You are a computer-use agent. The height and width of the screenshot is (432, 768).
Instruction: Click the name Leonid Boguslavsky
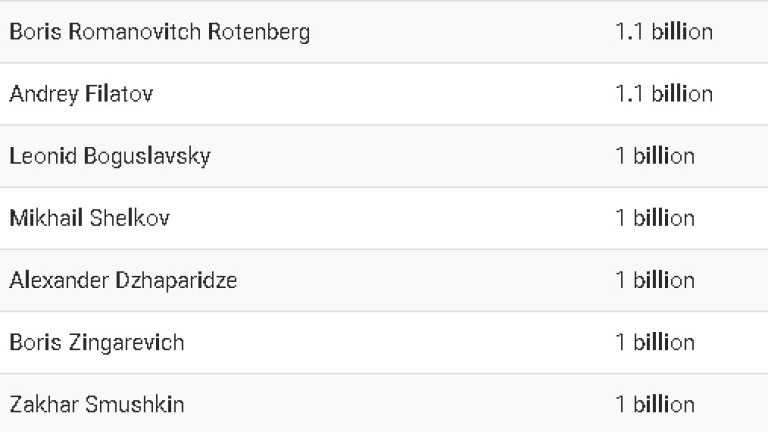(109, 156)
